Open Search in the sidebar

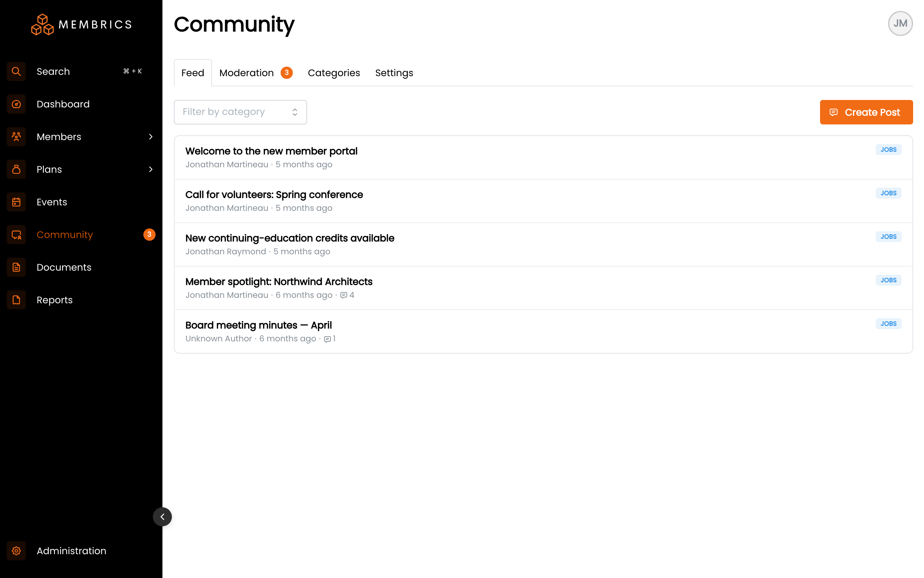pos(81,71)
